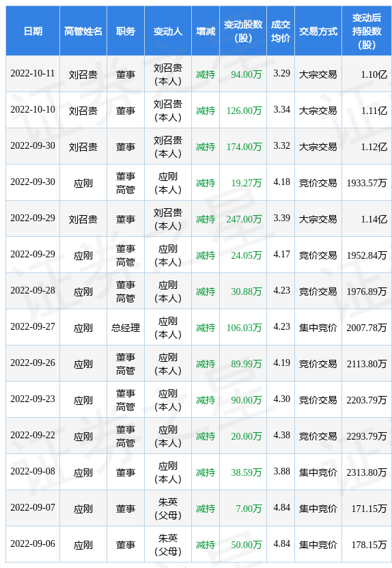This screenshot has height=568, width=392.
Task: Select the 106.03万 value cell
Action: (244, 328)
